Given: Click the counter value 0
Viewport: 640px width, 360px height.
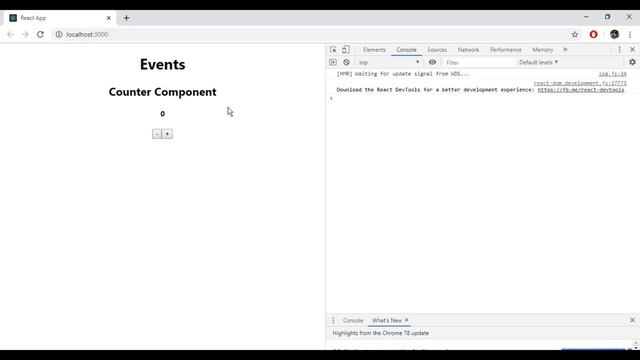Looking at the screenshot, I should 162,114.
